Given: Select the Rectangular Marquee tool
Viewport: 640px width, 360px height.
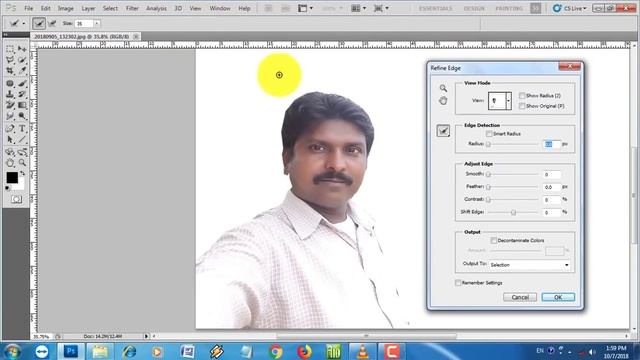Looking at the screenshot, I should pos(10,49).
